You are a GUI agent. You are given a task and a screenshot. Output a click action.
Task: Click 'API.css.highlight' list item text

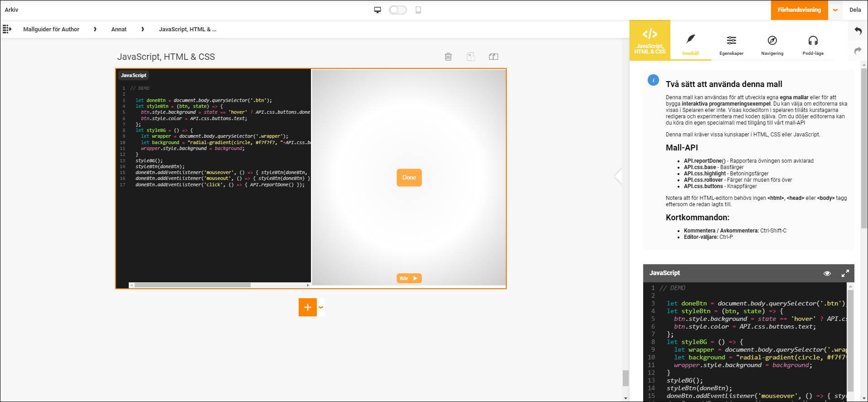pyautogui.click(x=726, y=174)
